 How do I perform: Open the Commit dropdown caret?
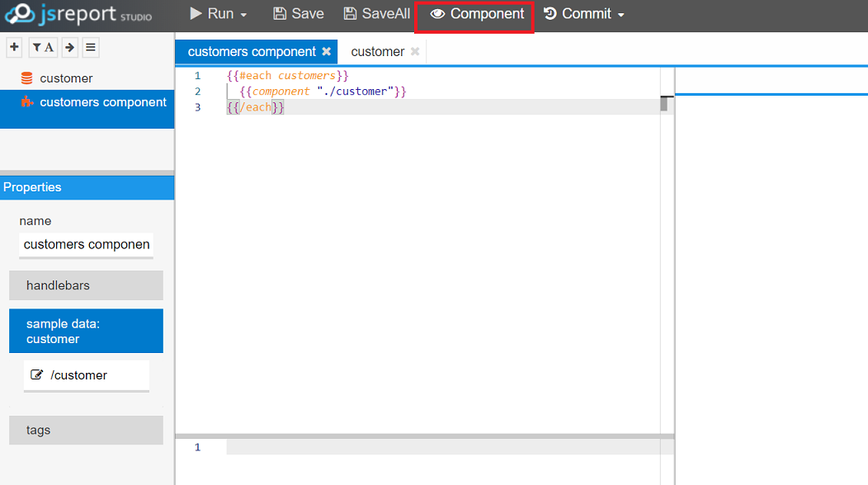(x=621, y=15)
